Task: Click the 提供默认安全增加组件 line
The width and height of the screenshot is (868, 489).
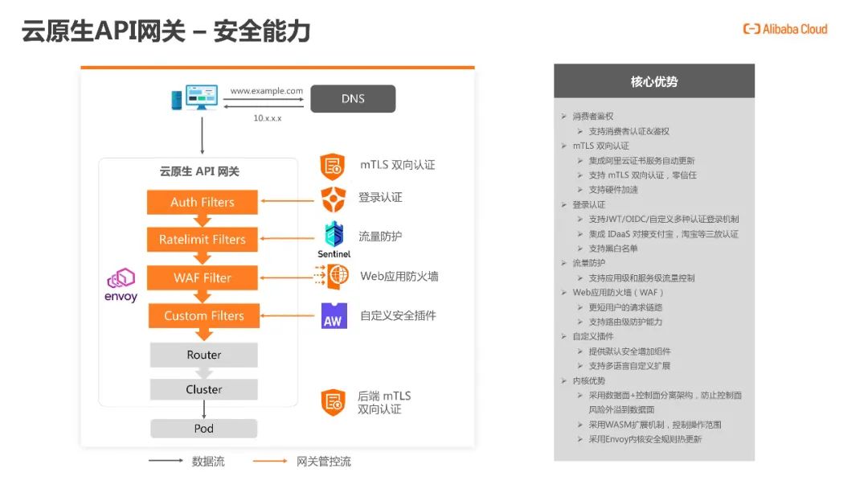Action: pos(629,351)
